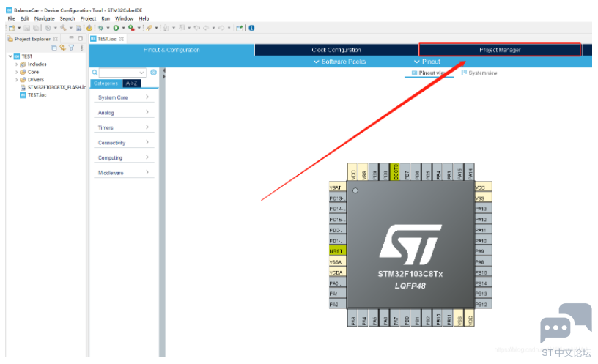Click Link with Editor icon
The width and height of the screenshot is (598, 364).
[x=62, y=48]
